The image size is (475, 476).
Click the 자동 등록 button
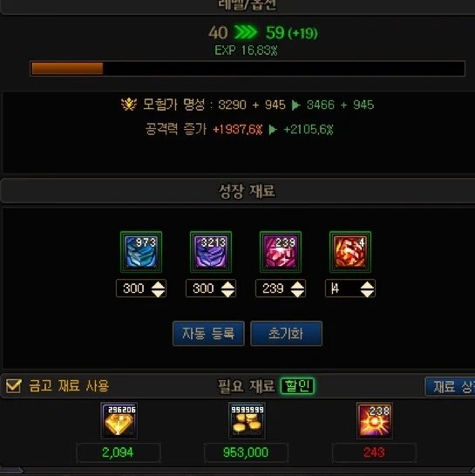208,334
